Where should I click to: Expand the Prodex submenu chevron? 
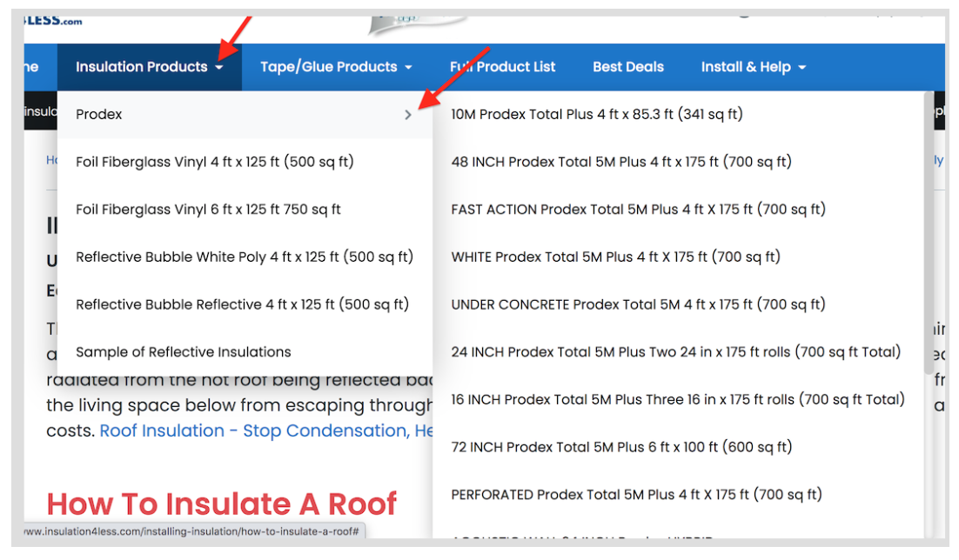pyautogui.click(x=408, y=114)
